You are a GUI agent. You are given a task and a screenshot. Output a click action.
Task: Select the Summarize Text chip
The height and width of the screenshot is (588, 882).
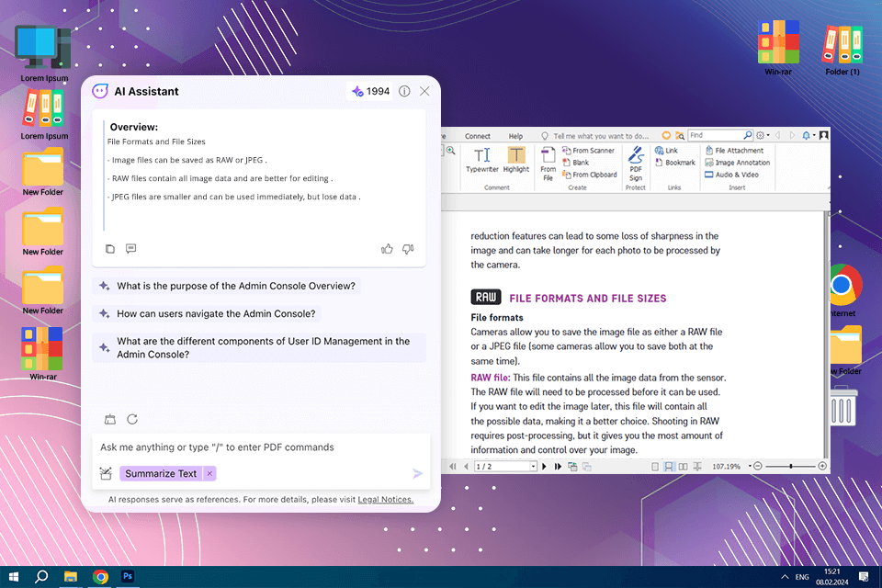[x=161, y=474]
